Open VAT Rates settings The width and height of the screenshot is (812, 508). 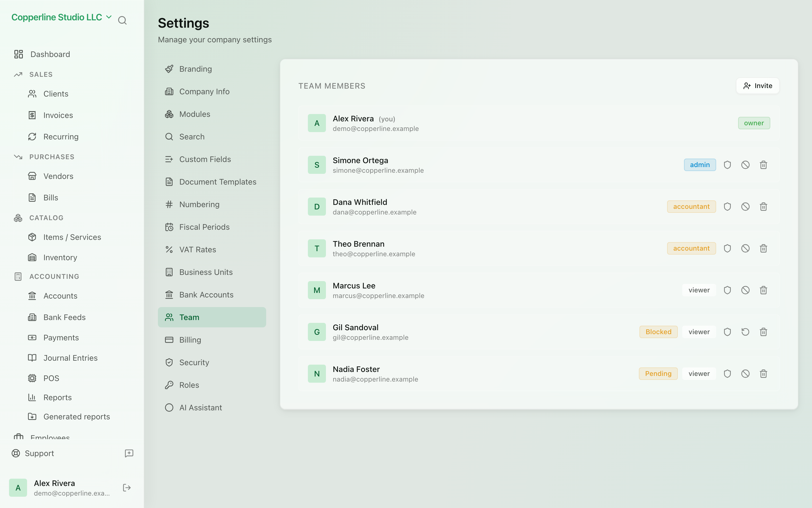[x=212, y=250]
